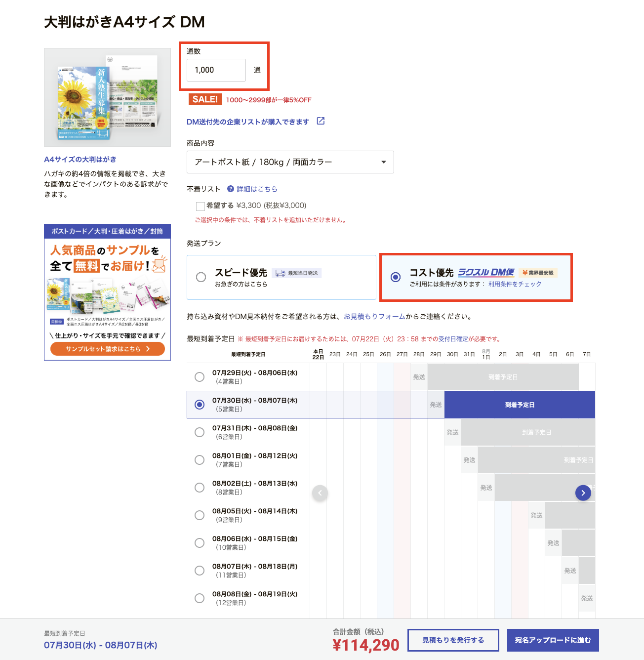Click the next arrow on the delivery calendar
644x660 pixels.
tap(583, 493)
